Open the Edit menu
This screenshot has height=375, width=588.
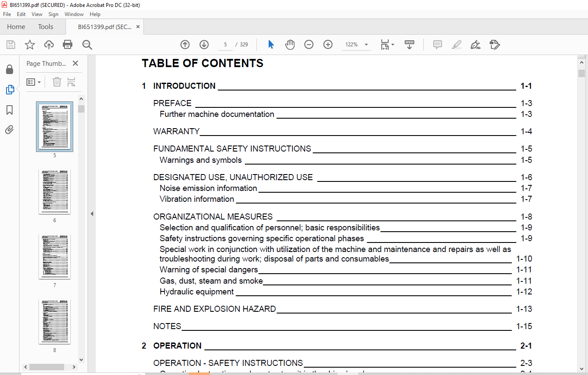coord(21,14)
